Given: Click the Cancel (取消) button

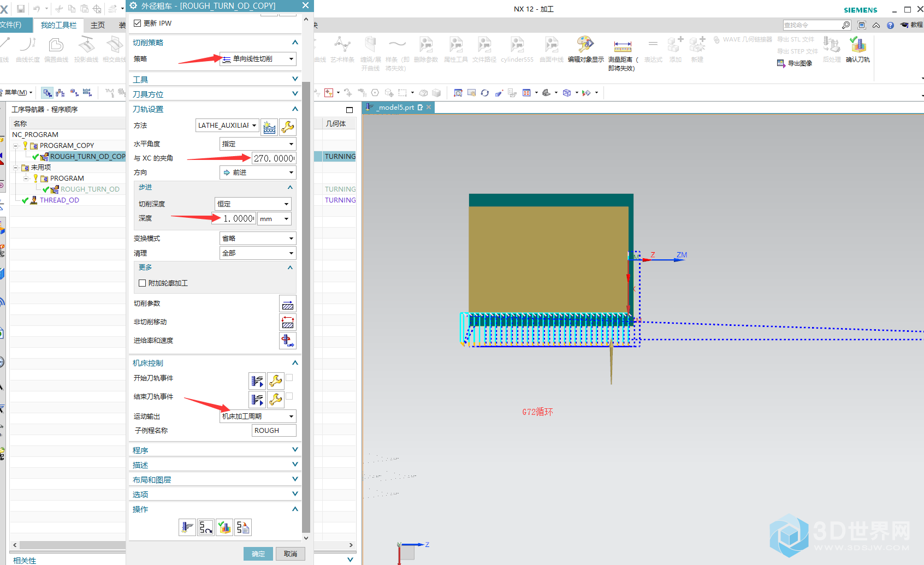Looking at the screenshot, I should click(x=291, y=554).
